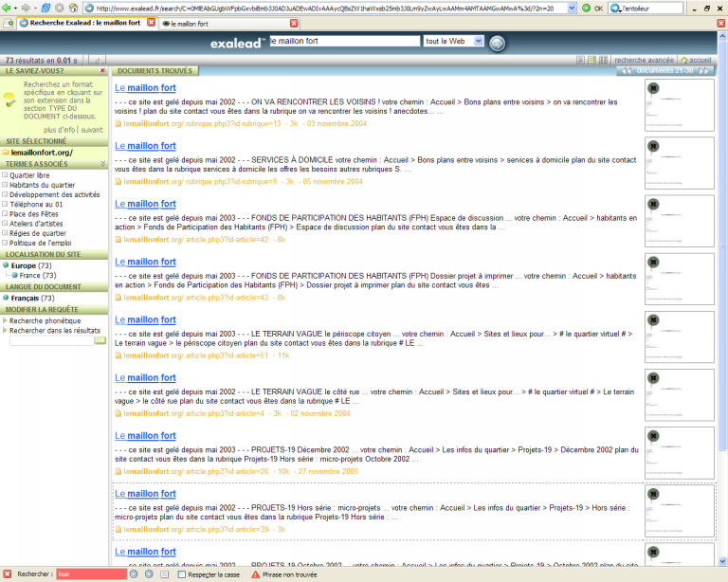This screenshot has width=728, height=582.
Task: Open the browser home page icon
Action: click(x=73, y=8)
